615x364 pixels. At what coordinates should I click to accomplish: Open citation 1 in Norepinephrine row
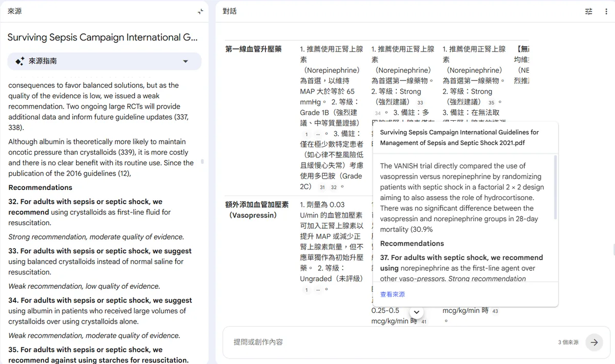306,135
